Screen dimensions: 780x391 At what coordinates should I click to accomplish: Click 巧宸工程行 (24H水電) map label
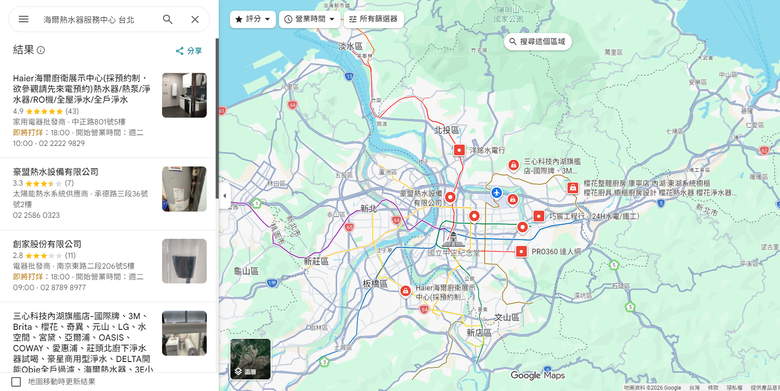[x=594, y=216]
